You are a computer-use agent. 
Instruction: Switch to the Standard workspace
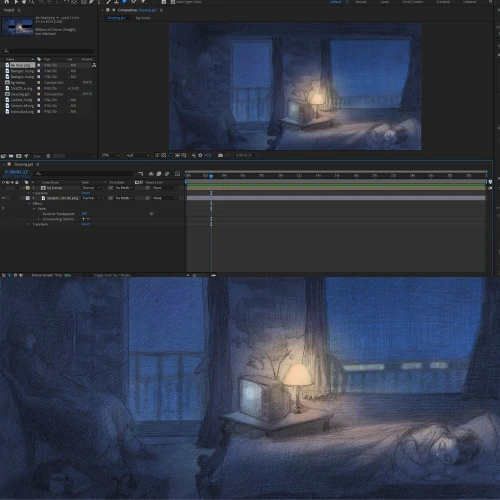click(443, 2)
